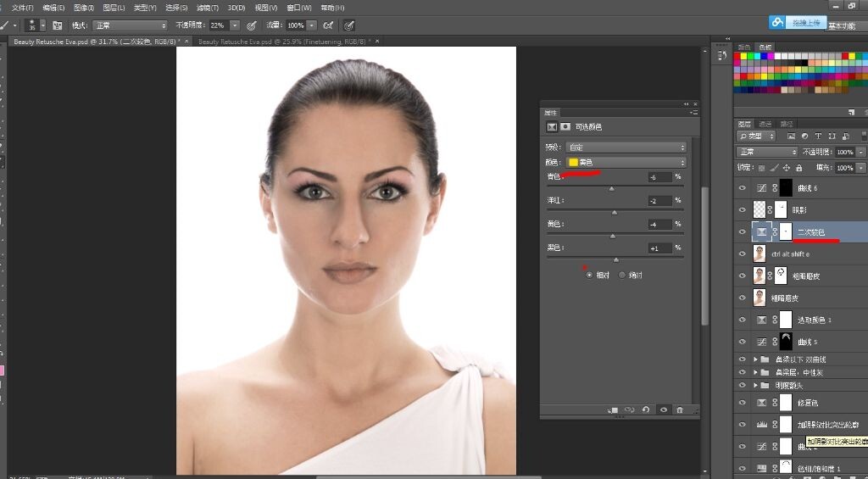Click reset to adjustment defaults icon

[x=645, y=409]
